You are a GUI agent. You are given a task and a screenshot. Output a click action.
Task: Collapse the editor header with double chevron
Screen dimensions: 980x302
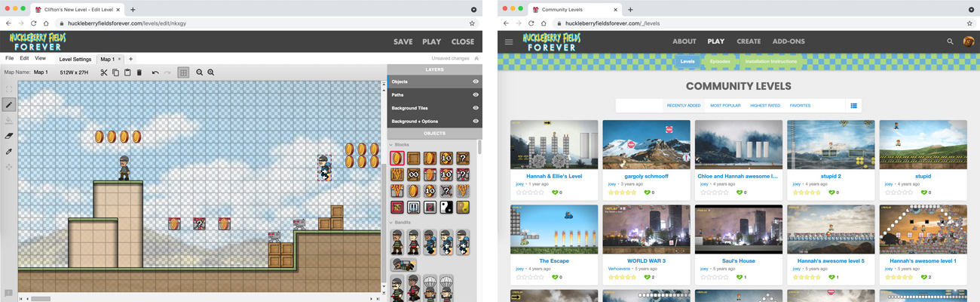476,58
